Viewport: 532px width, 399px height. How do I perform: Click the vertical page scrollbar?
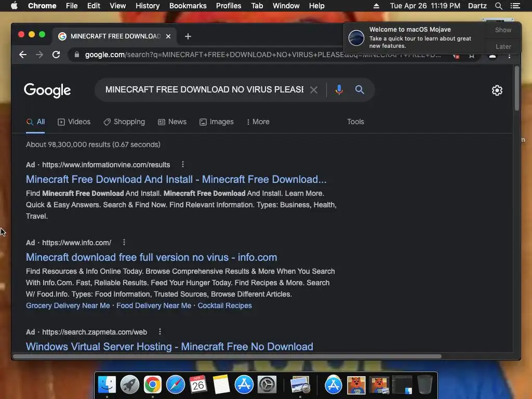click(517, 88)
